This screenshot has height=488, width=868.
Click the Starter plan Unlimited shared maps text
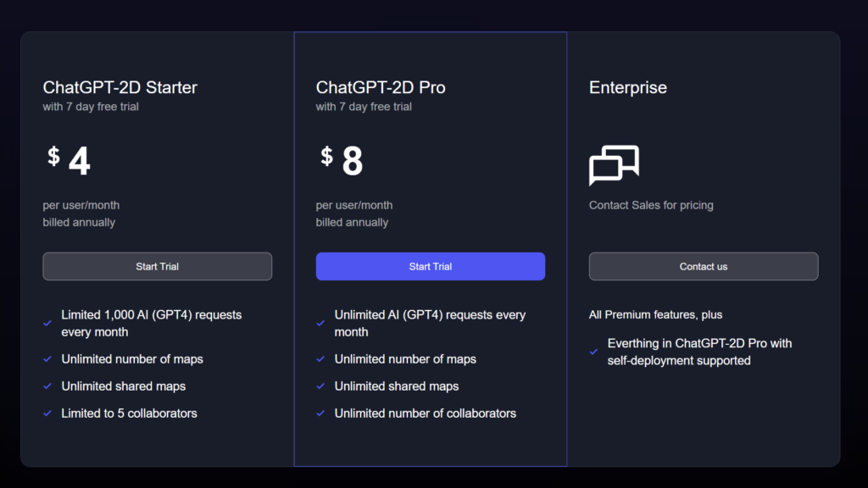point(124,386)
